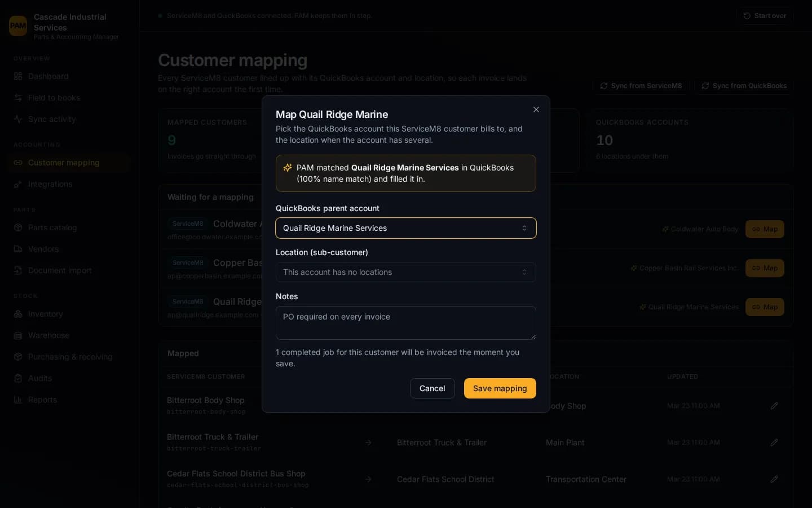The width and height of the screenshot is (812, 508).
Task: Click Sync from ServiceM8
Action: (641, 86)
